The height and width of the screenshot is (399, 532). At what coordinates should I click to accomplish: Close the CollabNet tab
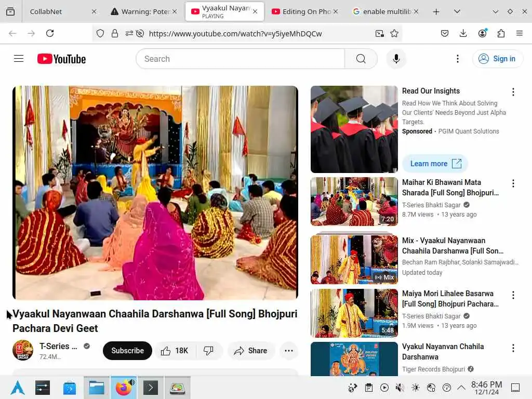(x=94, y=11)
